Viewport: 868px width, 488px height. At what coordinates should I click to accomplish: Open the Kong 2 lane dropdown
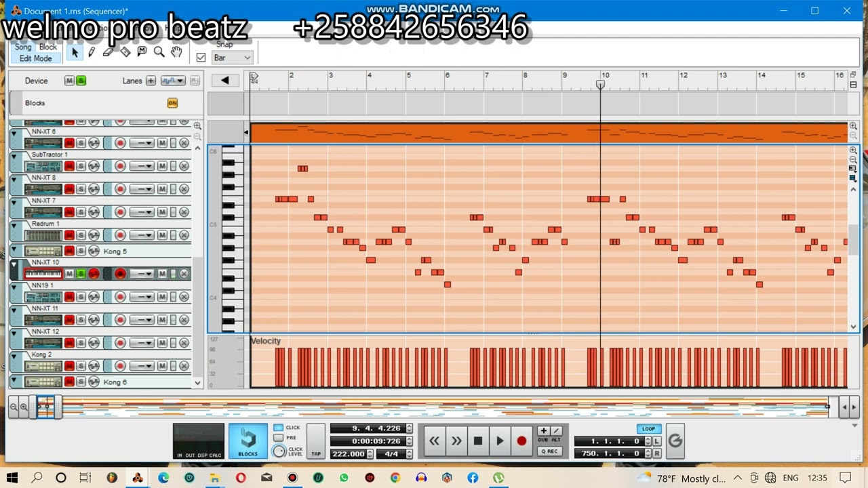coord(141,366)
